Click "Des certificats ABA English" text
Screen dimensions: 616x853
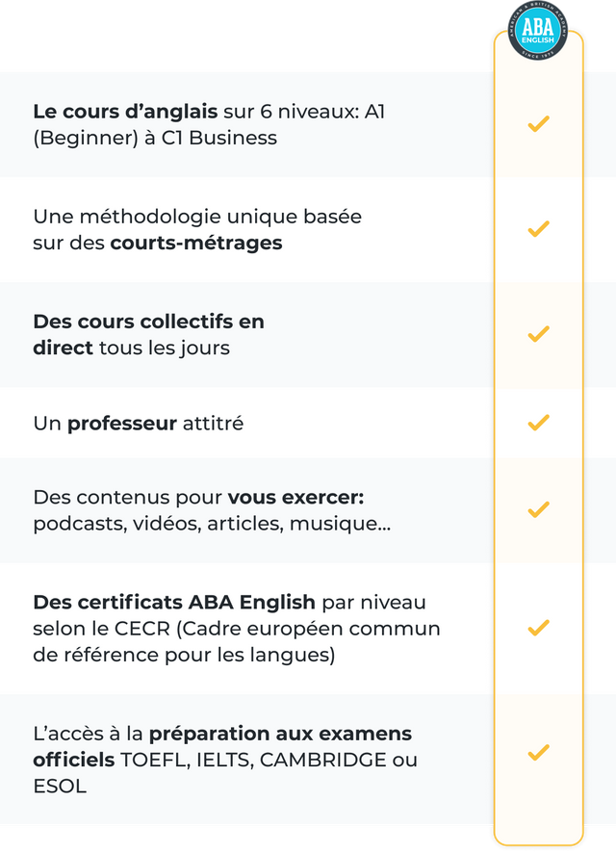click(174, 603)
